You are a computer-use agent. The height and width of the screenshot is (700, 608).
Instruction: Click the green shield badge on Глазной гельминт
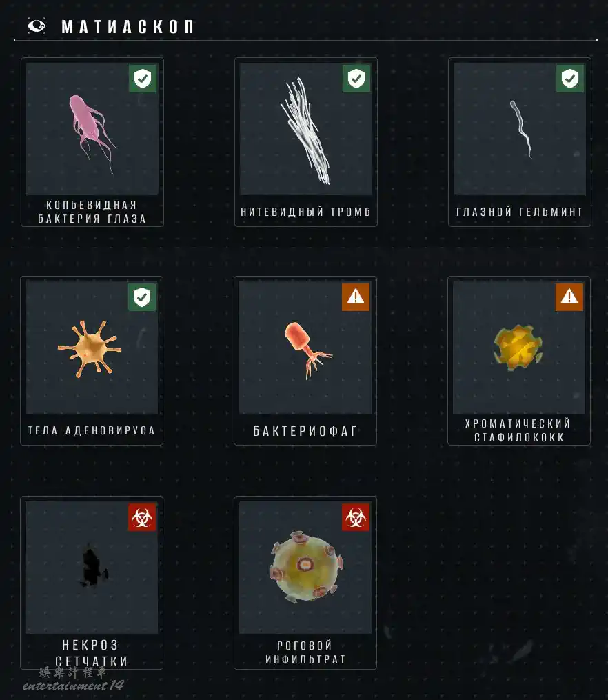coord(570,79)
